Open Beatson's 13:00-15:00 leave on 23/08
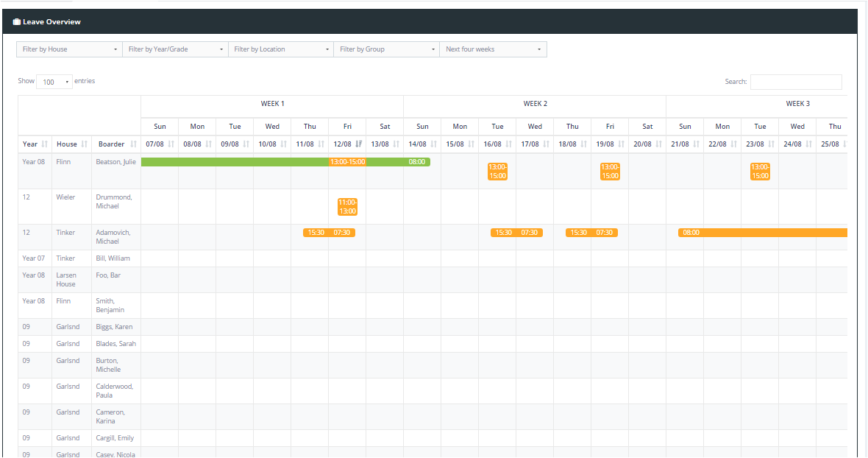The width and height of the screenshot is (868, 458). click(x=760, y=171)
